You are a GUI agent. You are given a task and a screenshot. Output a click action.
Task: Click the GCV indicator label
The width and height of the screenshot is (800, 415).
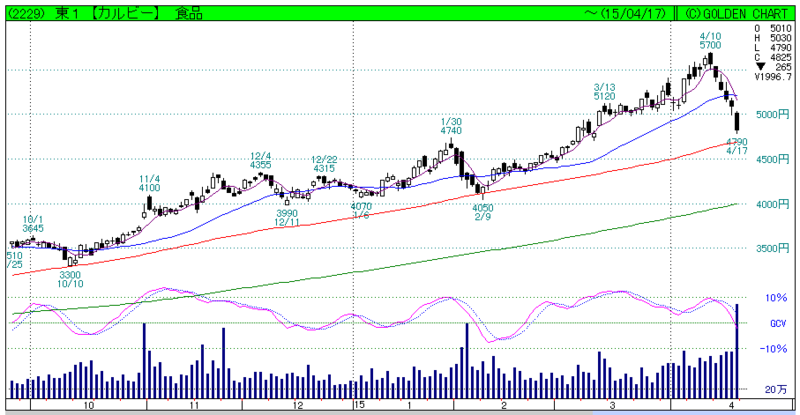(x=778, y=323)
